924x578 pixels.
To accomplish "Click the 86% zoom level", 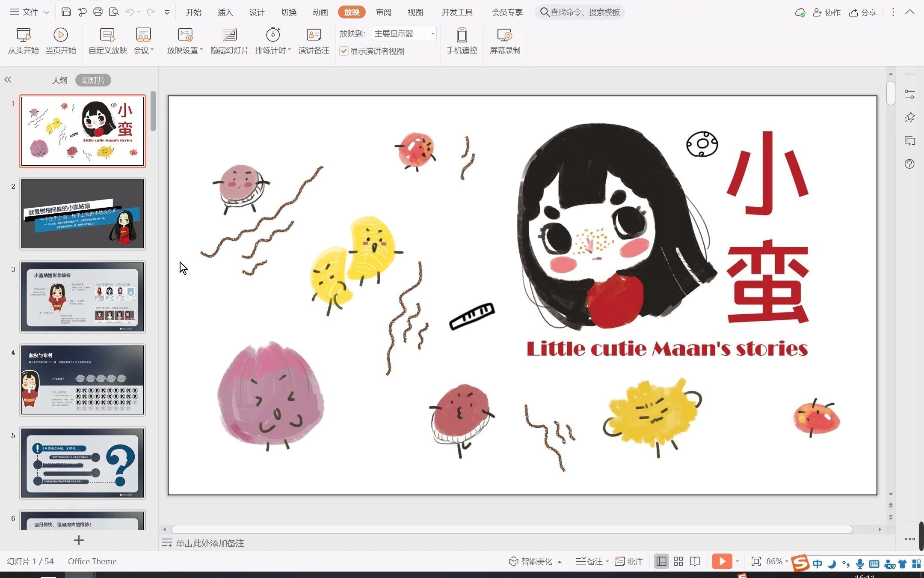I will [x=774, y=561].
